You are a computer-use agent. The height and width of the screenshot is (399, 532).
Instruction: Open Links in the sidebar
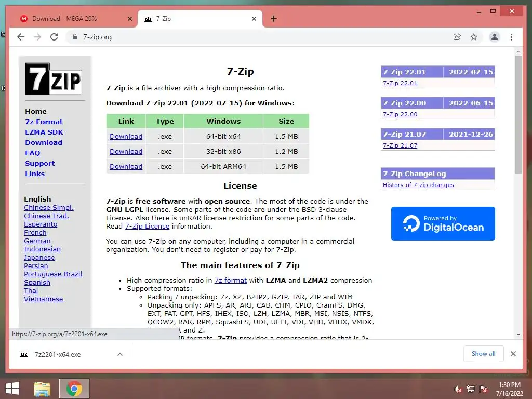[x=35, y=174]
